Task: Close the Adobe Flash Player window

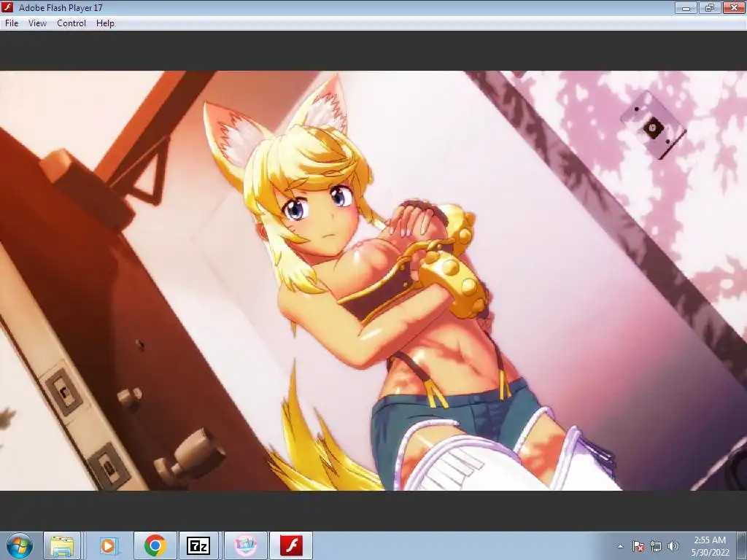Action: tap(734, 7)
